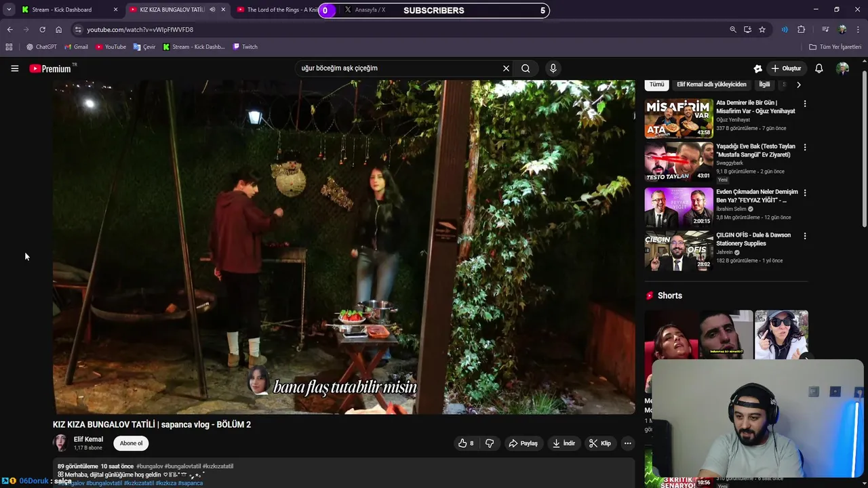Open options for Yaşadığı Eve Bak video

(805, 147)
